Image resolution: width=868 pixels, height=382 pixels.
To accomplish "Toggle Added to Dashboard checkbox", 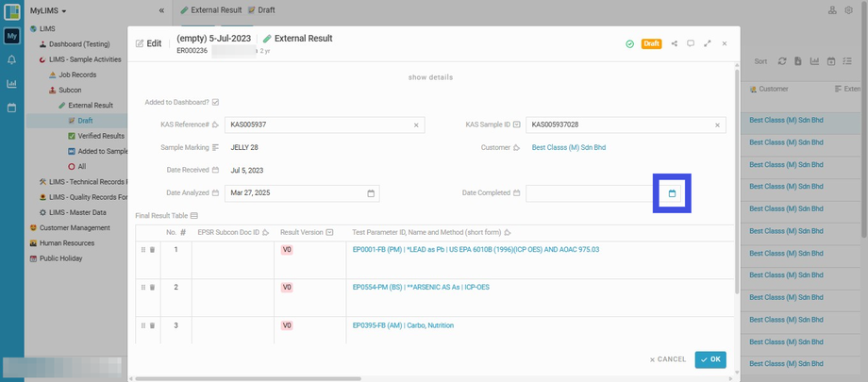I will [x=215, y=103].
